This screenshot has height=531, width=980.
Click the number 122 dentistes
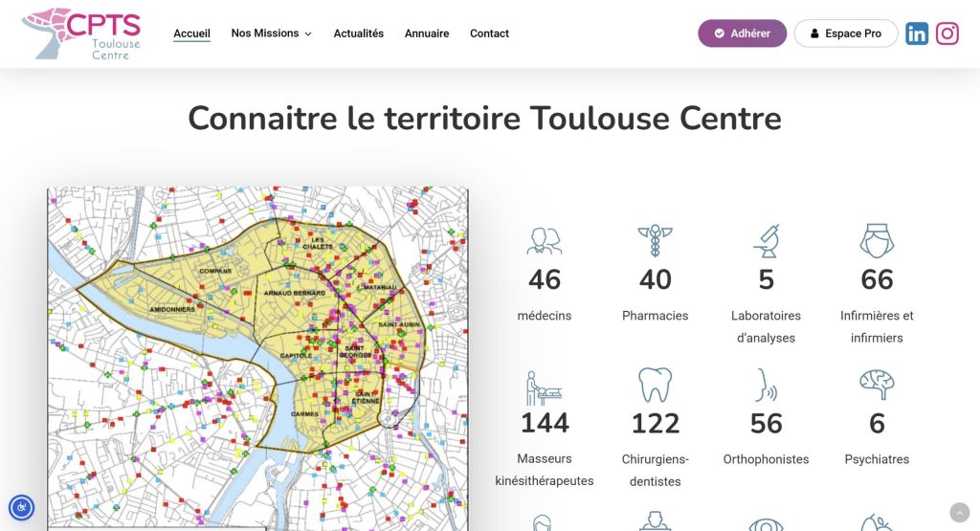(655, 424)
